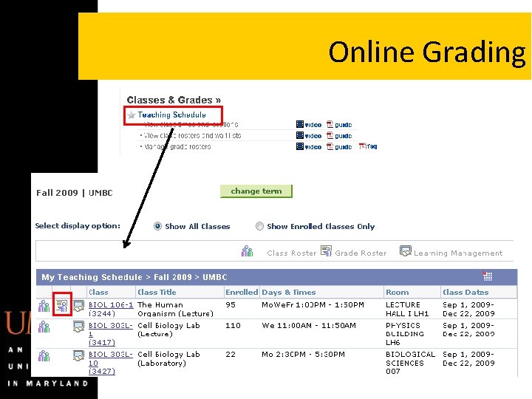Click the Class Dates column header

point(465,292)
